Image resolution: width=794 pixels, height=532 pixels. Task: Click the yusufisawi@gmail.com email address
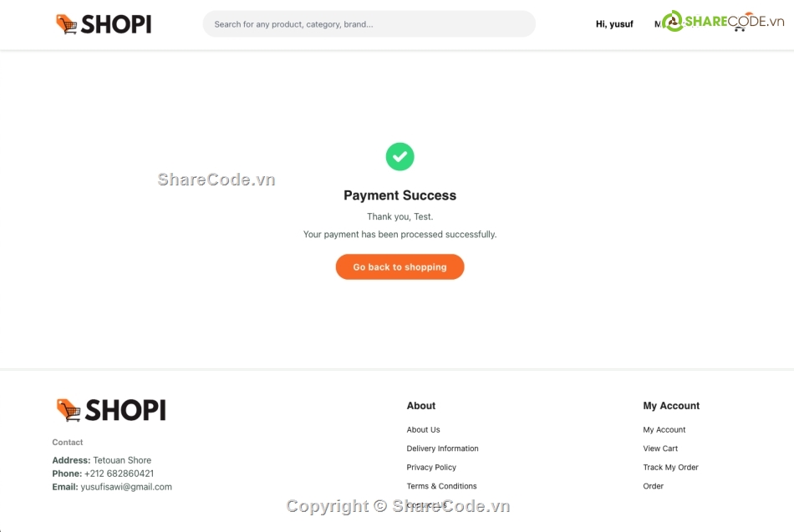click(x=126, y=486)
